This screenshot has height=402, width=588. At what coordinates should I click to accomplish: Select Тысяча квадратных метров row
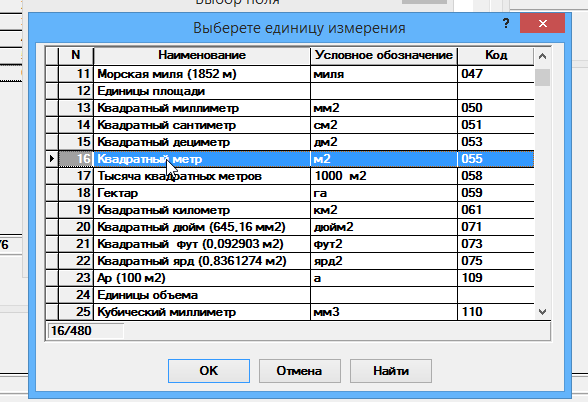point(290,176)
